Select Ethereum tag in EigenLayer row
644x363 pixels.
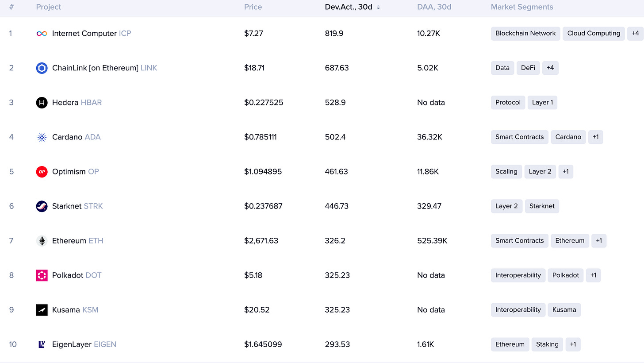tap(510, 344)
